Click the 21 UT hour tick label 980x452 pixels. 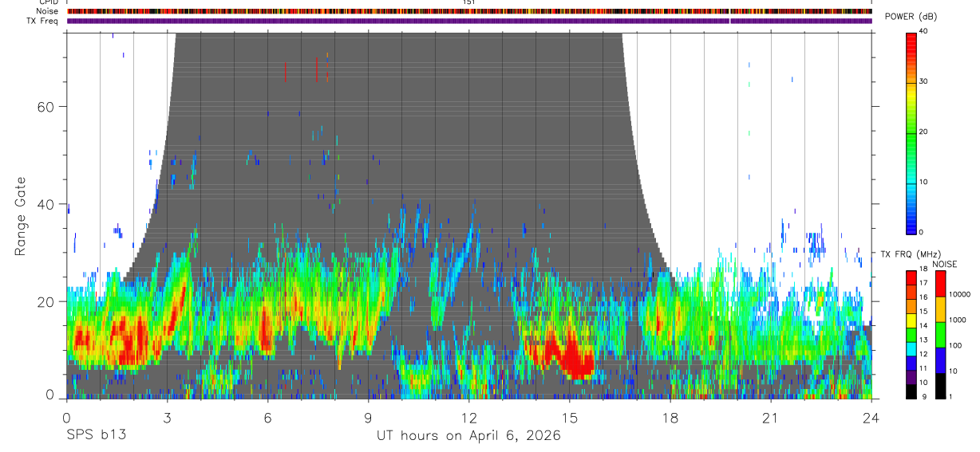771,418
